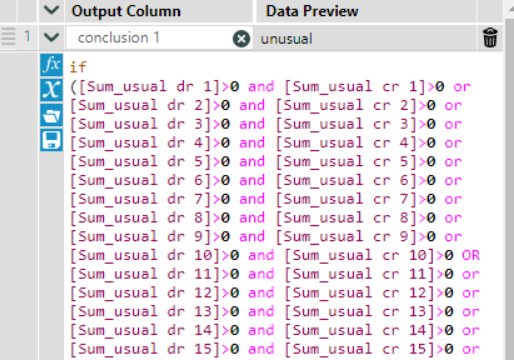514x360 pixels.
Task: Open the fx functions list
Action: pyautogui.click(x=51, y=64)
